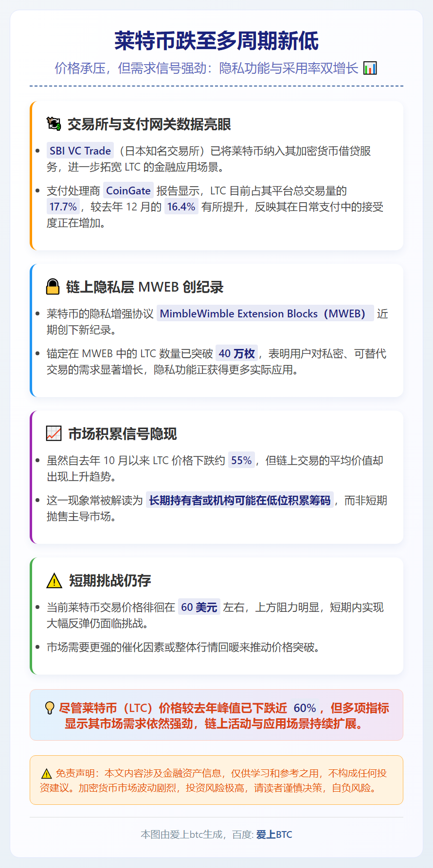This screenshot has width=433, height=868.
Task: Click the 16.4% highlighted value
Action: (x=181, y=207)
